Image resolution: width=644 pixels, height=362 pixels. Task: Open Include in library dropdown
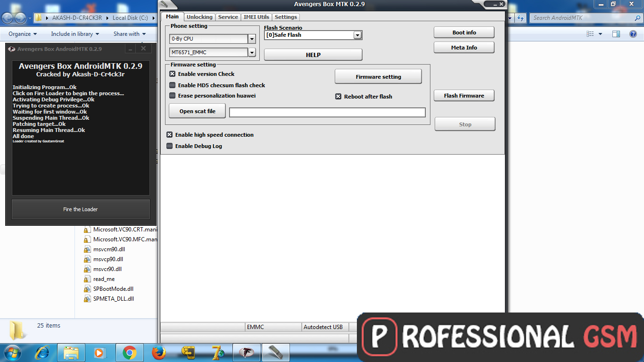point(75,34)
